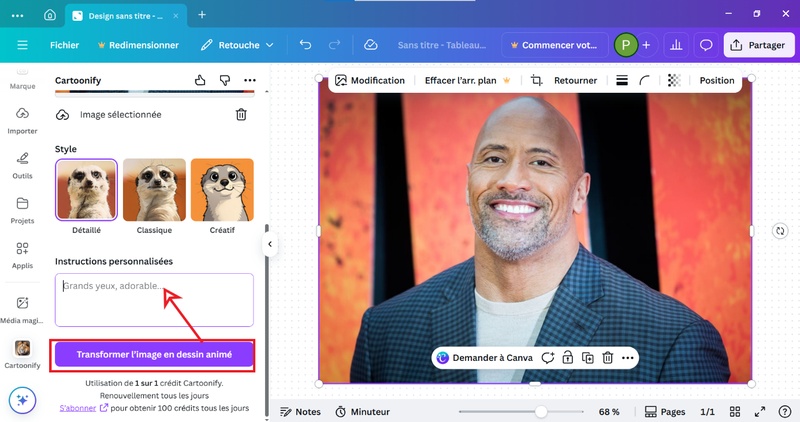Click the thumbs down icon for Cartoonify
800x422 pixels.
point(225,80)
